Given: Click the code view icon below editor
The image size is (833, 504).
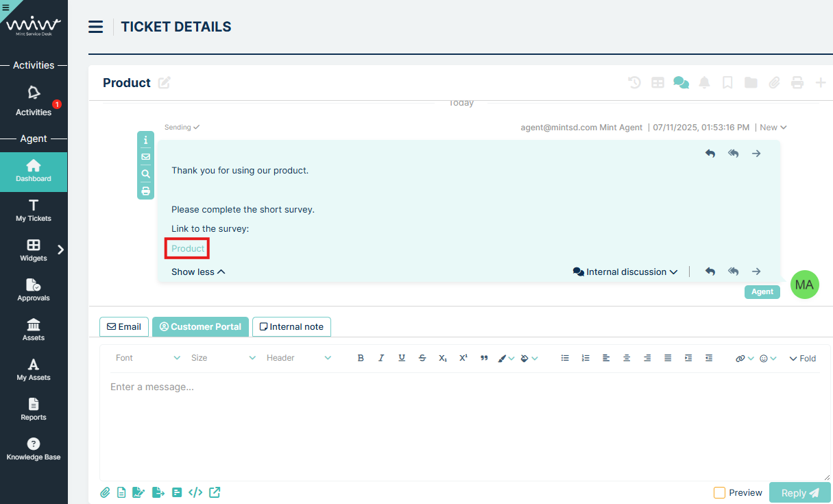Looking at the screenshot, I should click(195, 492).
